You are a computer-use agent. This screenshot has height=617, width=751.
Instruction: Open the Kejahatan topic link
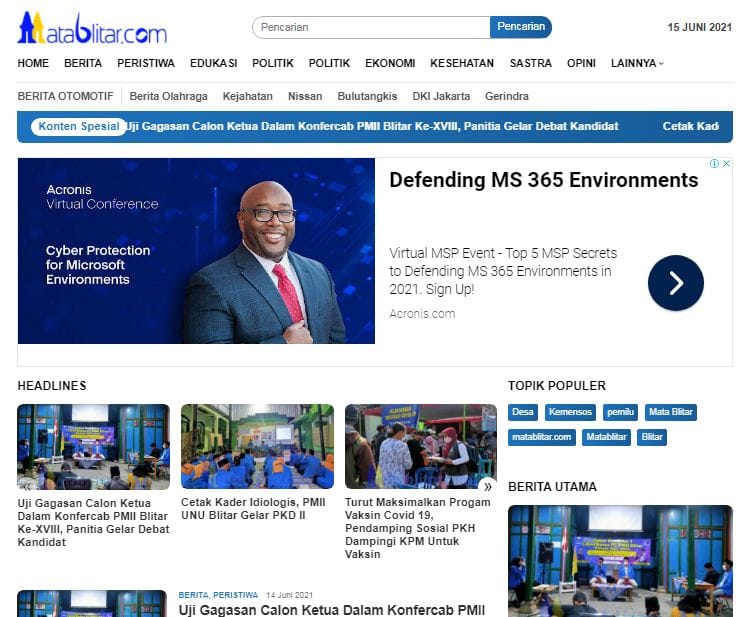[x=248, y=96]
